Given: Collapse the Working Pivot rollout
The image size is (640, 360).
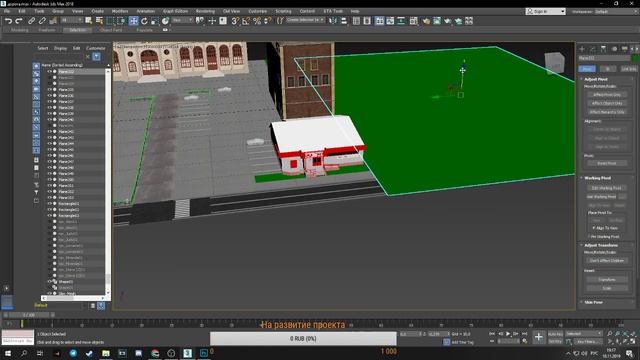Looking at the screenshot, I should click(x=598, y=178).
